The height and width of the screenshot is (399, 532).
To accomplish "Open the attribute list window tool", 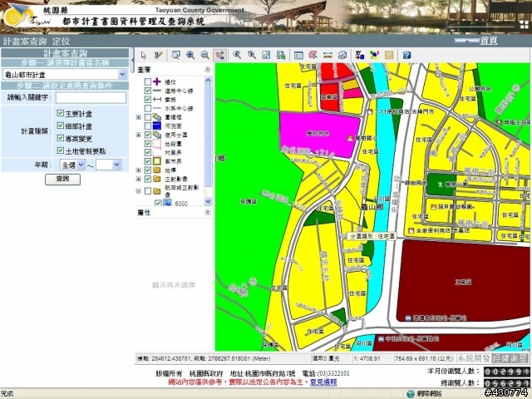I will (298, 55).
